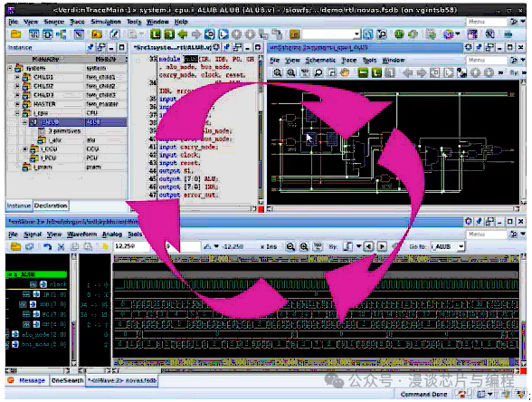532x402 pixels.
Task: Select the clock signal in waveform list
Action: click(x=58, y=284)
